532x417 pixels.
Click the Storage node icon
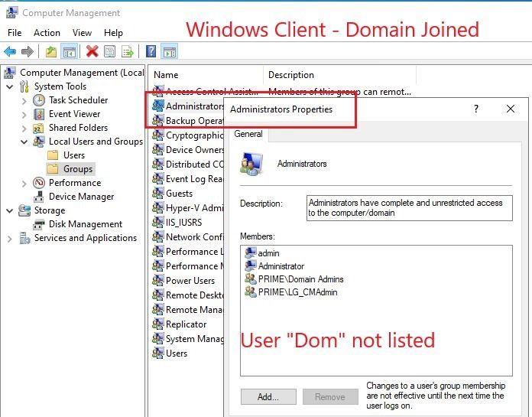pyautogui.click(x=24, y=210)
